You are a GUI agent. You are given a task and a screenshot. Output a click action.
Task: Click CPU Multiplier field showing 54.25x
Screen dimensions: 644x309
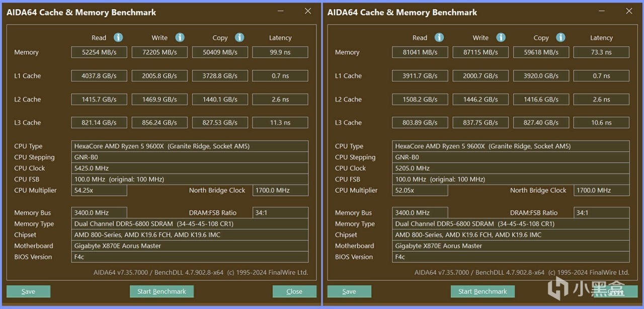[x=99, y=190]
